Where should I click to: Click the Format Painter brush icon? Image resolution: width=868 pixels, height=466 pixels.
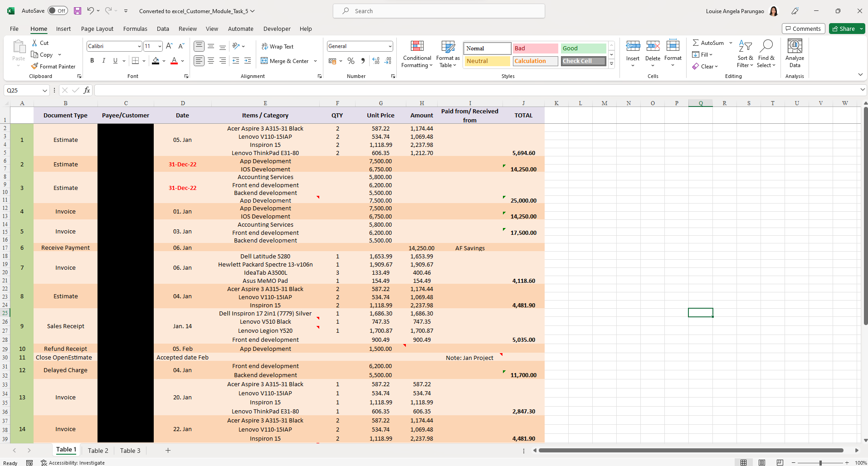(34, 66)
